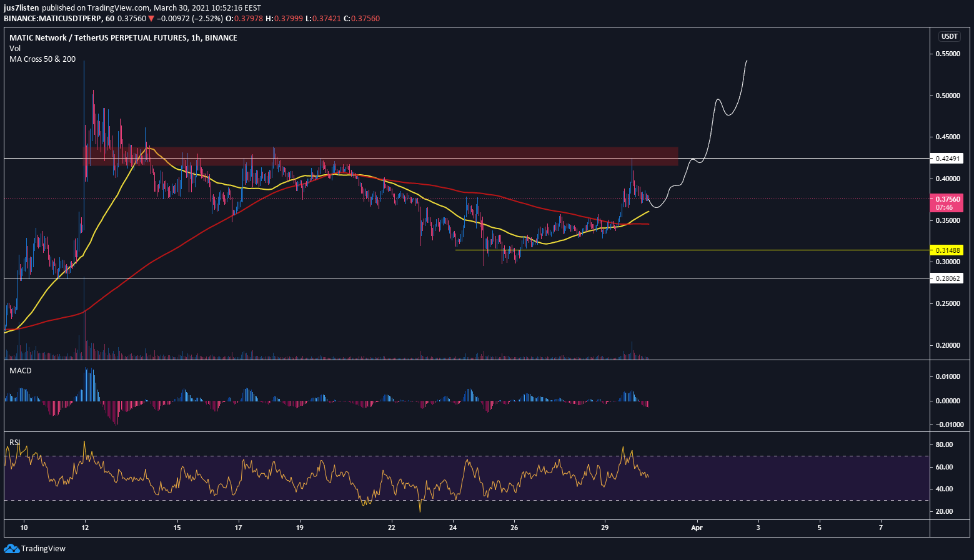Image resolution: width=974 pixels, height=560 pixels.
Task: Click the 15 date label on time axis
Action: [x=177, y=528]
